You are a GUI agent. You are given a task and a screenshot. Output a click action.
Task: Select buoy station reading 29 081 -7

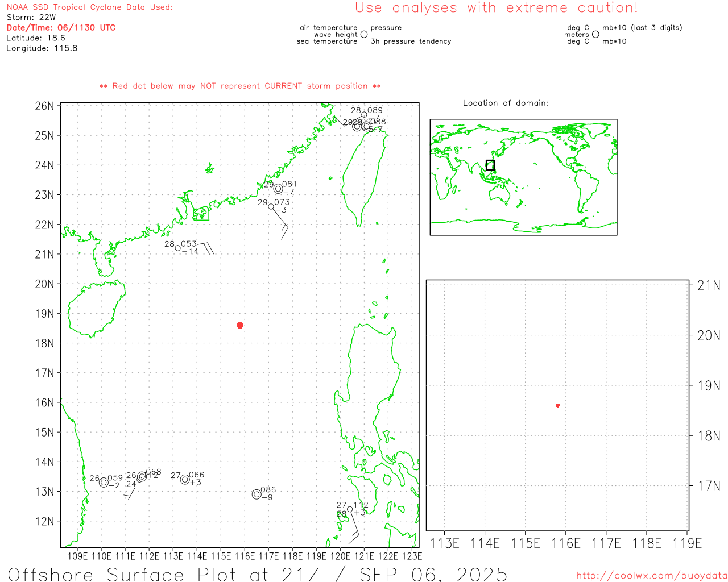(x=278, y=189)
